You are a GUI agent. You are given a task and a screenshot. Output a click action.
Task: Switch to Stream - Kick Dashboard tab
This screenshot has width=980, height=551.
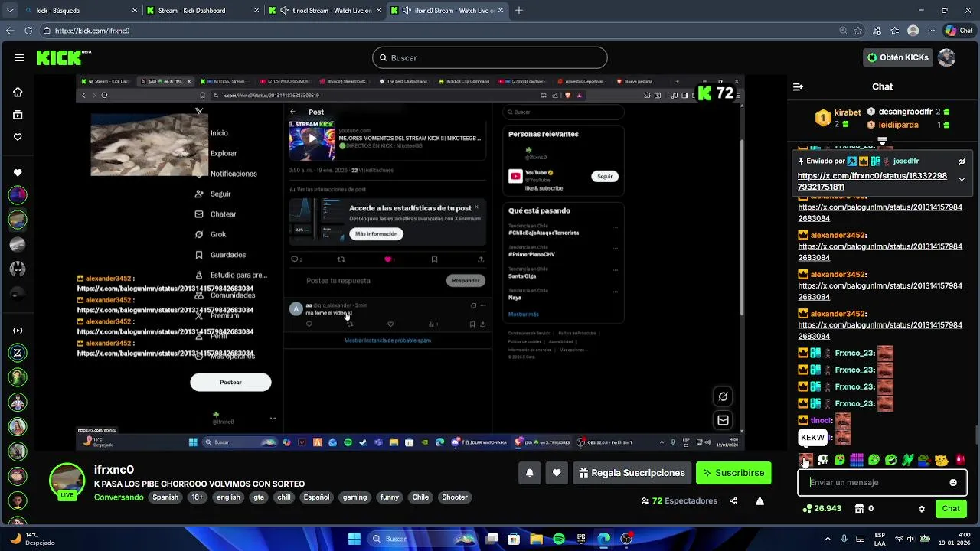pos(203,11)
